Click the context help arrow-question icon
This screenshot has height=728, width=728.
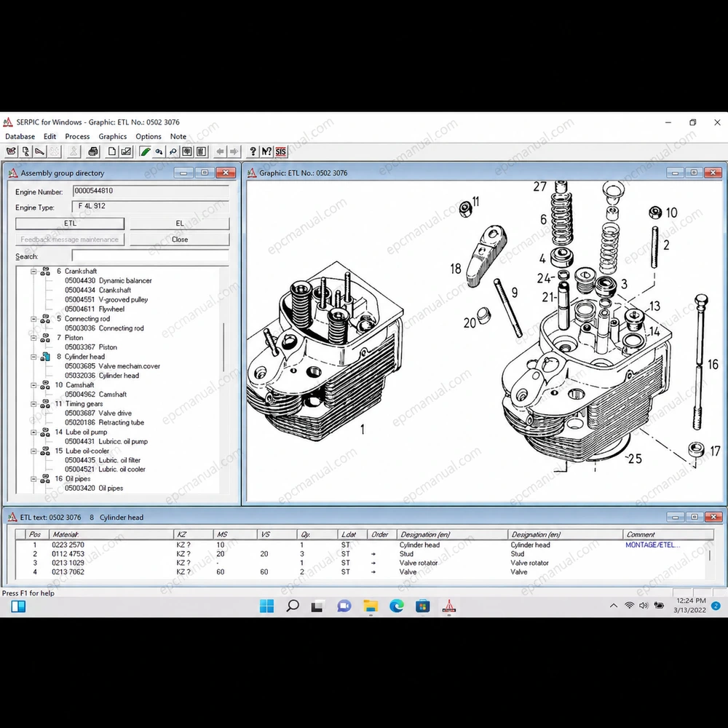point(266,151)
